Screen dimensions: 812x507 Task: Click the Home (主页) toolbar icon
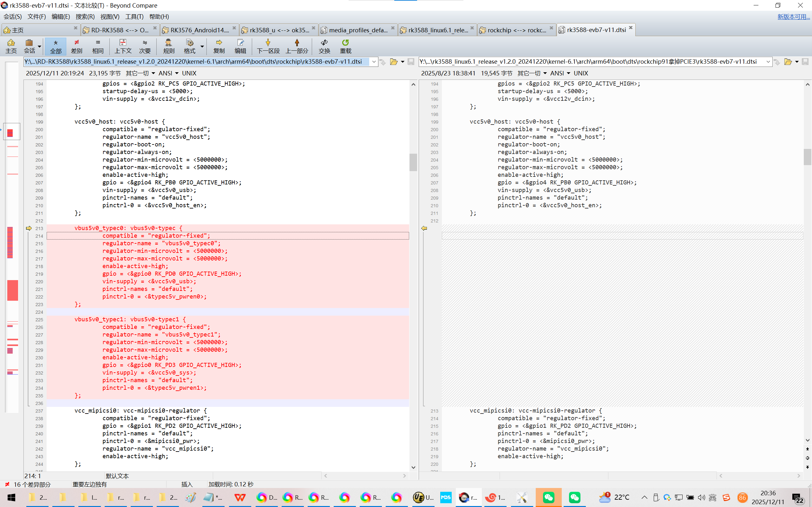pyautogui.click(x=11, y=46)
